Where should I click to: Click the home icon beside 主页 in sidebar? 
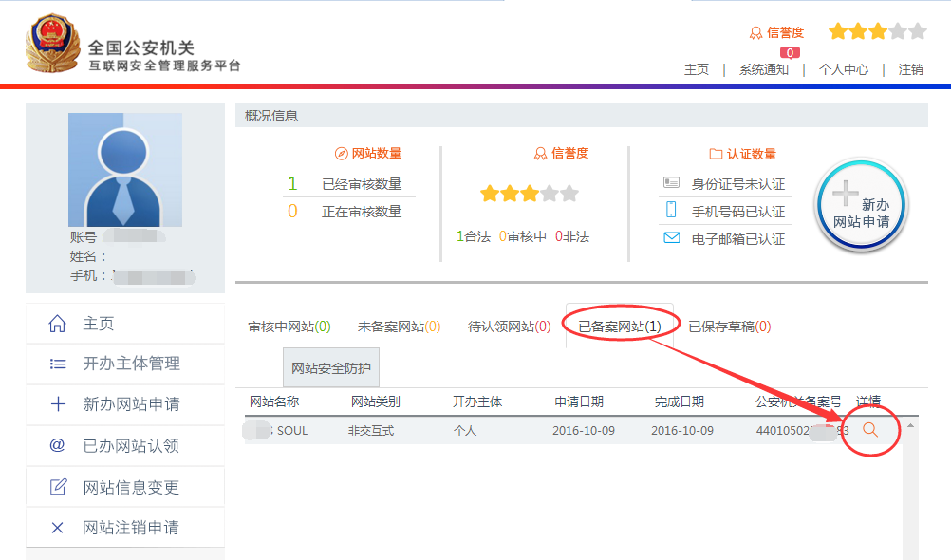pyautogui.click(x=57, y=324)
